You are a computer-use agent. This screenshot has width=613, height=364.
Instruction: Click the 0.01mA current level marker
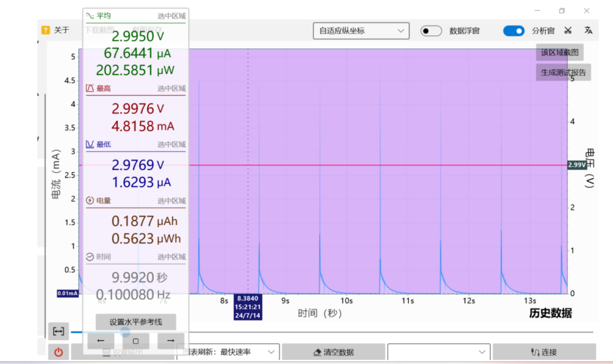point(68,293)
